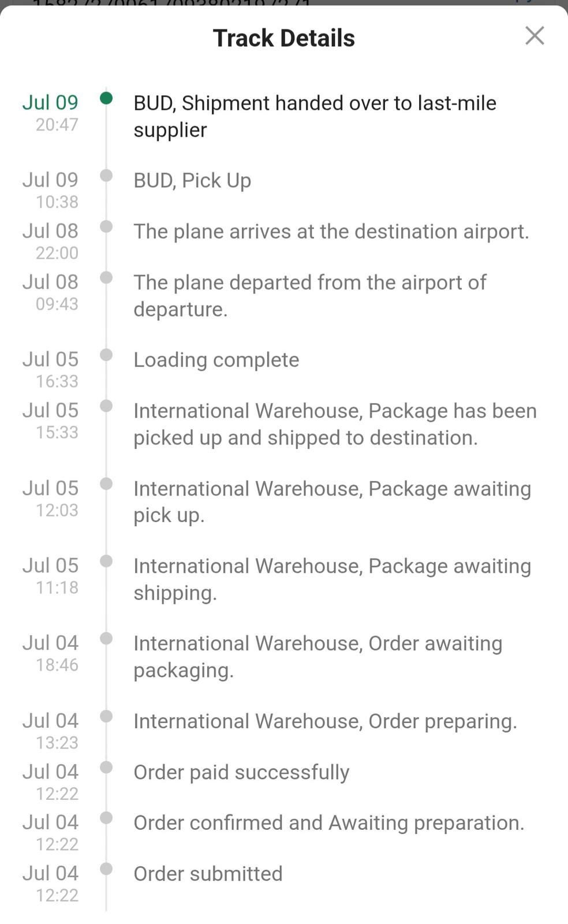Click the plane departed timeline dot
This screenshot has width=568, height=924.
point(106,277)
